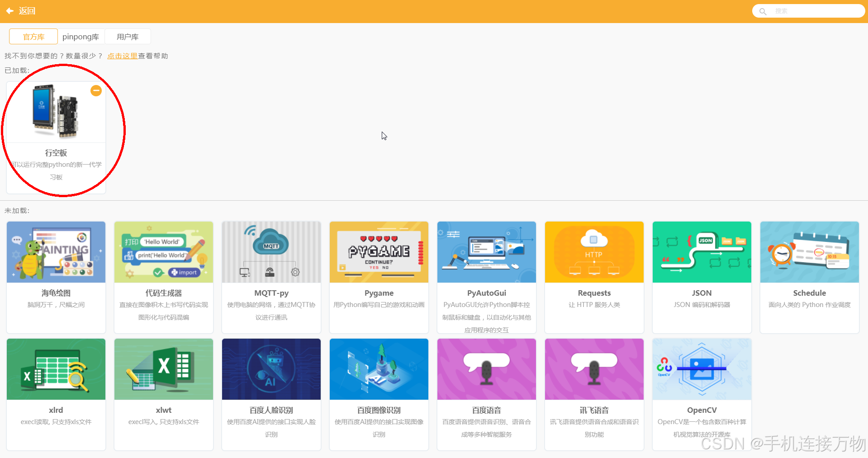Click description '面向人类的 Python 作业调度'
Screen dimensions: 868x458
[810, 305]
